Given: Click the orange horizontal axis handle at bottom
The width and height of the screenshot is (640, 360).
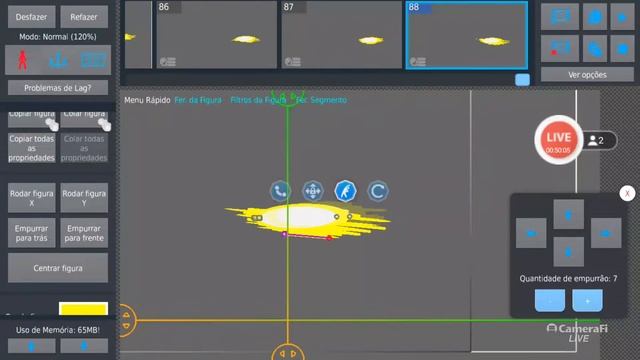Looking at the screenshot, I should (288, 352).
